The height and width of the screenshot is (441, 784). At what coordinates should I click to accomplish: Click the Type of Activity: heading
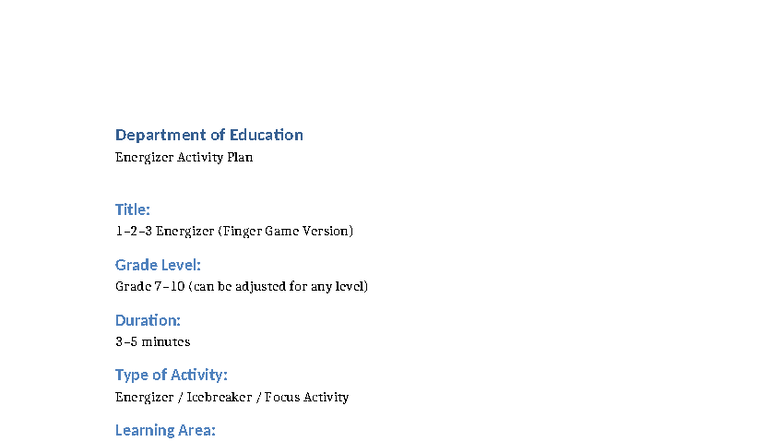pyautogui.click(x=171, y=375)
